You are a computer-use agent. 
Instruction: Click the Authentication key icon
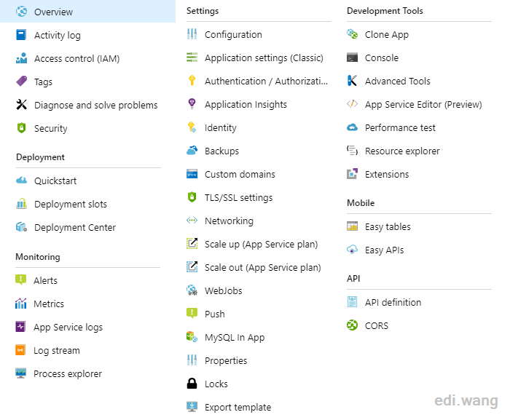(x=192, y=80)
